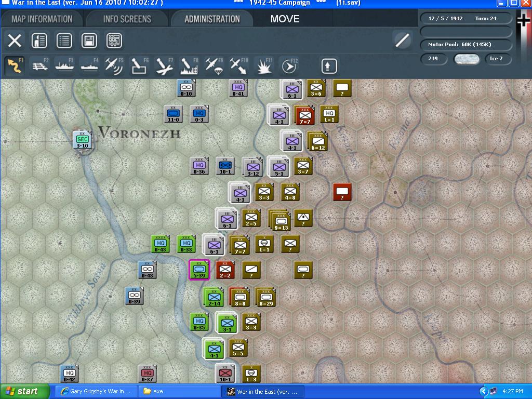Select the Soviet 8=8 red stack

coord(240,297)
